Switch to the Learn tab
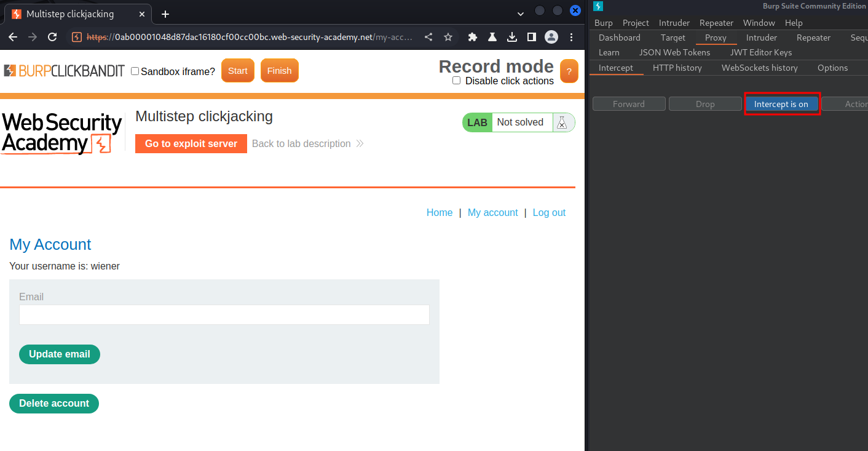 pos(609,52)
